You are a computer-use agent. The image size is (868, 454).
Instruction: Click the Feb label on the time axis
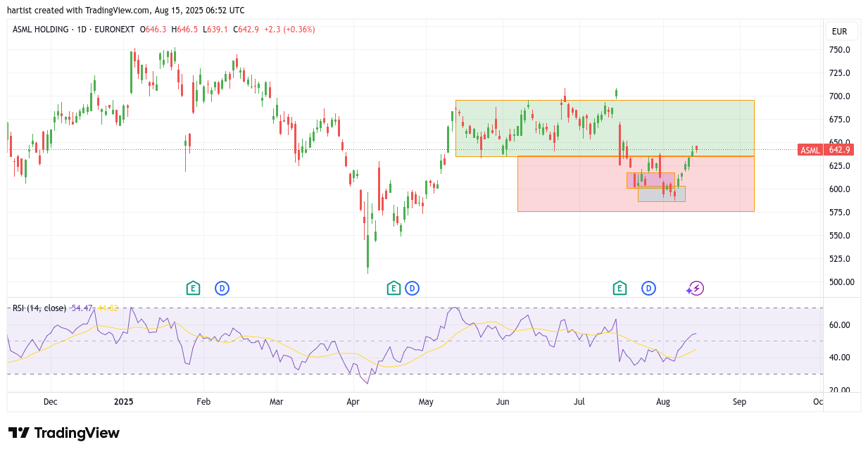point(203,402)
